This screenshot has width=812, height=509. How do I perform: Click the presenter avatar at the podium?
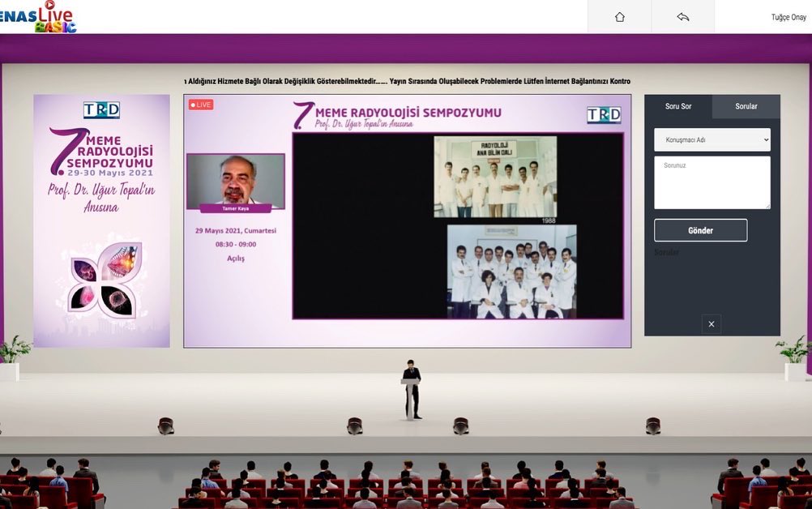click(412, 389)
